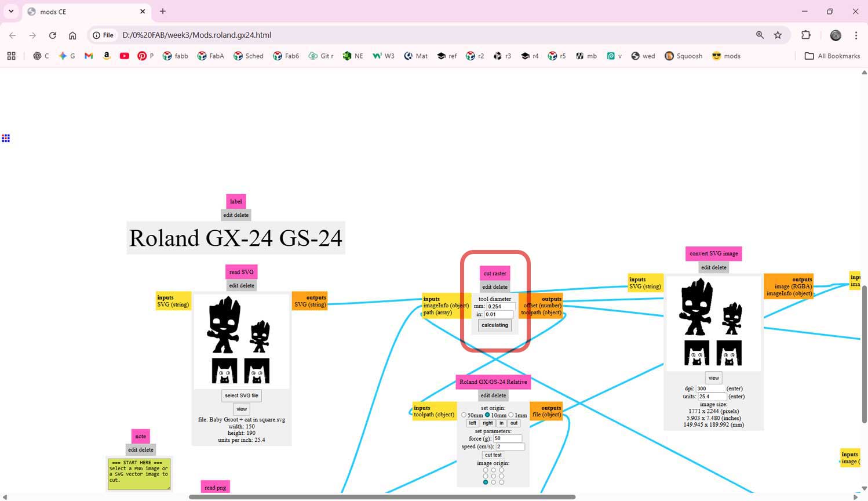Open the 'Git r' bookmark
This screenshot has height=501, width=868.
[x=321, y=56]
